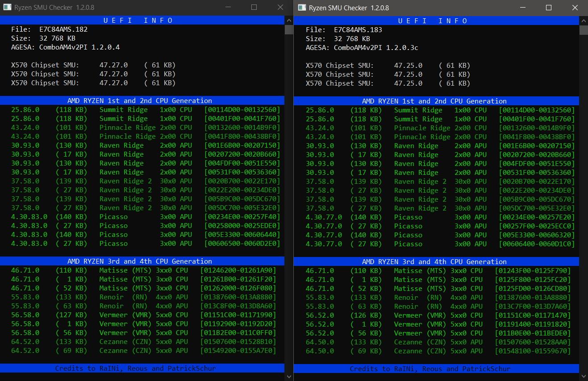Minimize the right Ryzen SMU Checker window
Viewport: 588px width, 381px height.
tap(522, 8)
